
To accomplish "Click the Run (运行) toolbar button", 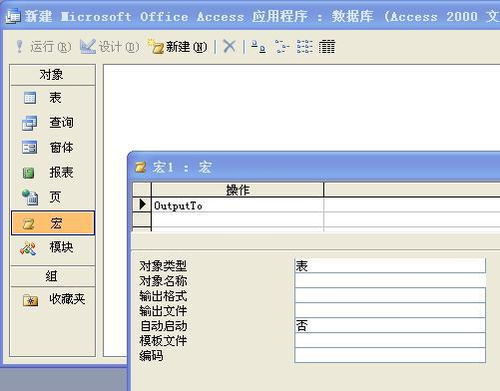I will tap(43, 47).
